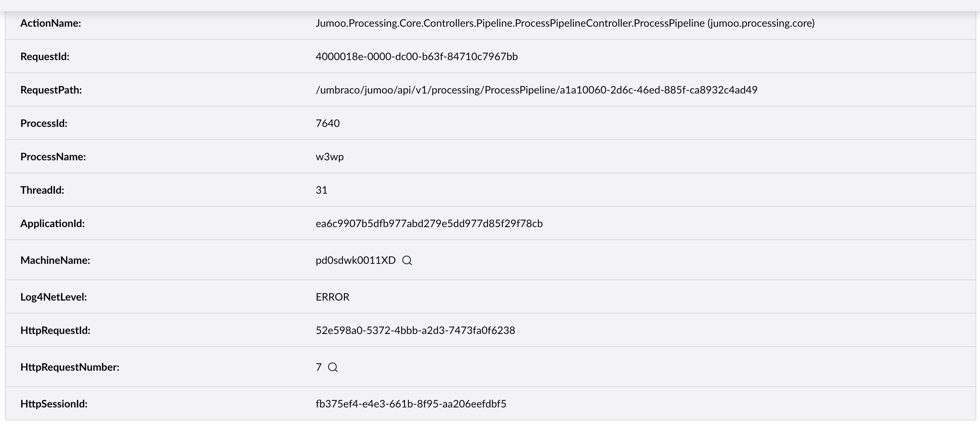
Task: Click the ActionName value text
Action: 565,23
